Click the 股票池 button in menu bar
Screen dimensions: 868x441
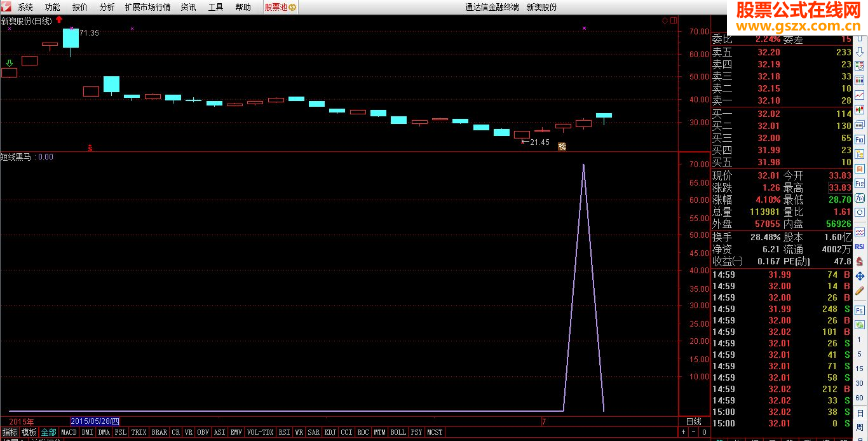pos(280,7)
